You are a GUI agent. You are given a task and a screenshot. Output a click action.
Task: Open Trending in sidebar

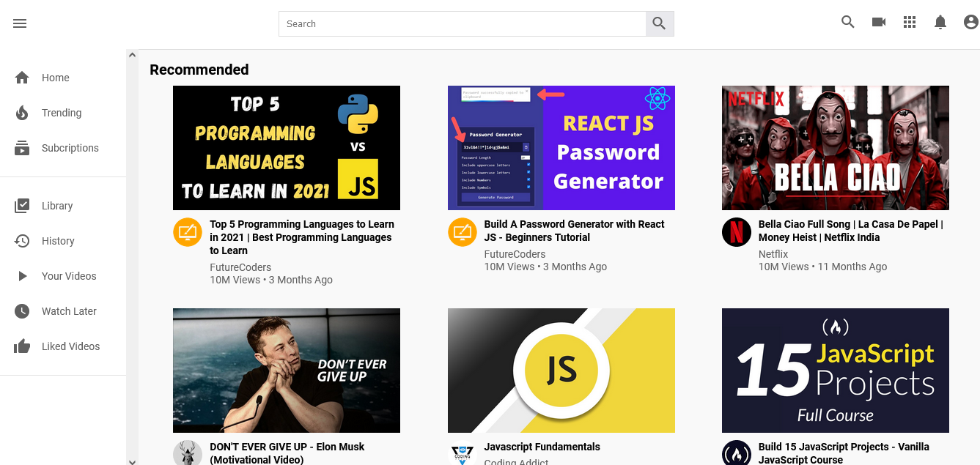click(61, 113)
